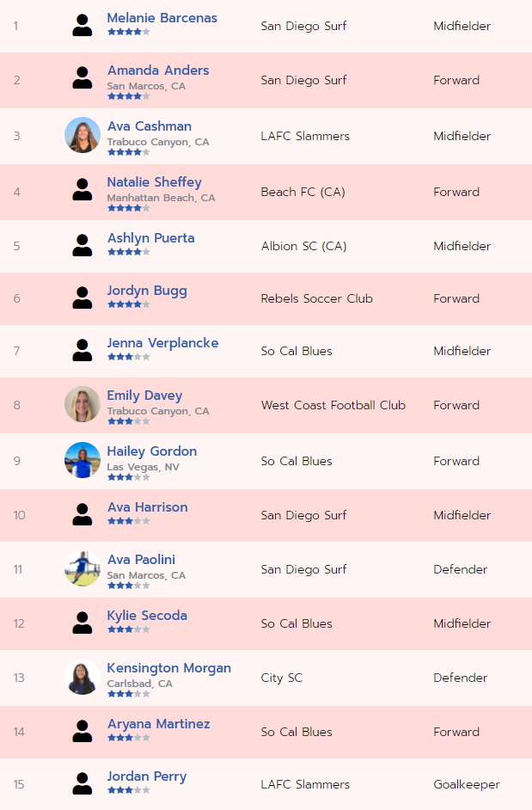532x810 pixels.
Task: Open the Amanda Anders name link
Action: (x=158, y=71)
